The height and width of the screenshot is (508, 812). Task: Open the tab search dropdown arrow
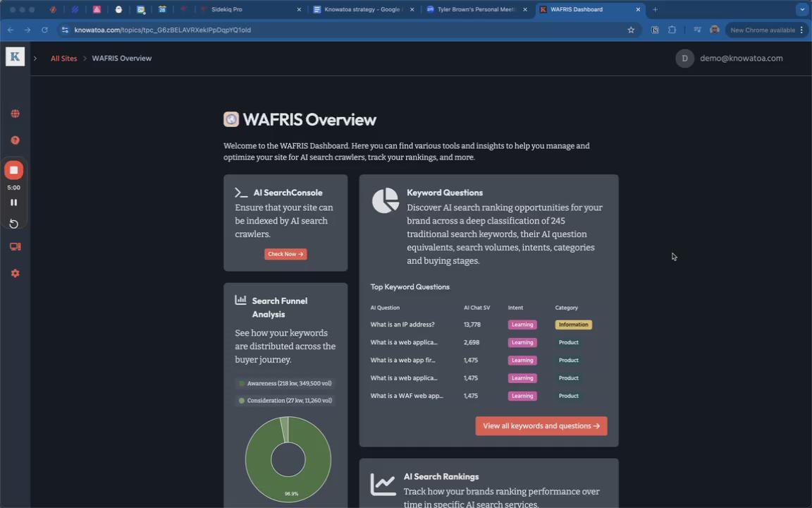802,9
